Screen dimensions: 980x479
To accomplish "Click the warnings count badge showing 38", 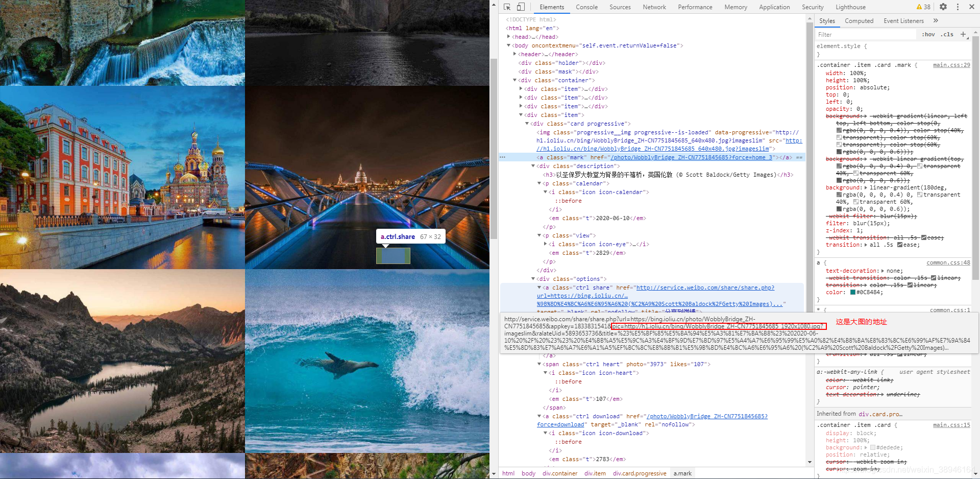I will (924, 7).
